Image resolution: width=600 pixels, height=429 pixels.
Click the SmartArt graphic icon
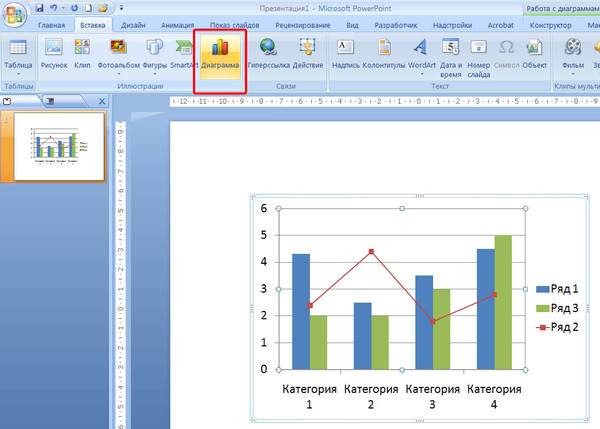click(x=184, y=55)
